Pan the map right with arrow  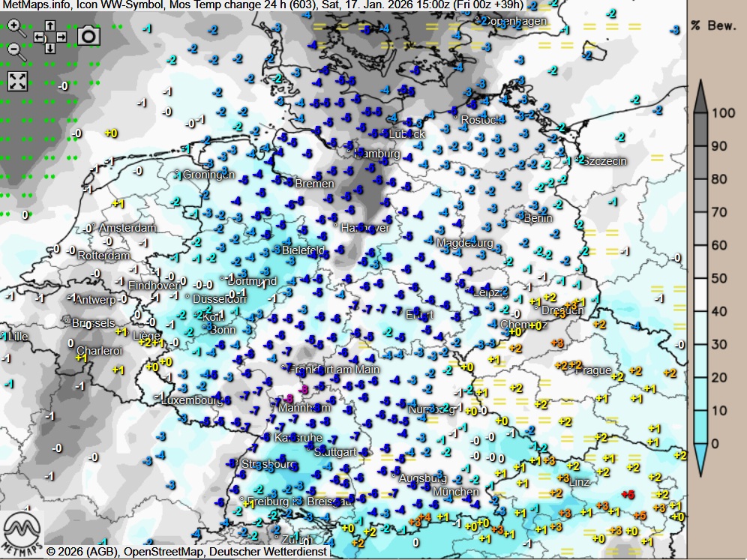click(x=61, y=37)
